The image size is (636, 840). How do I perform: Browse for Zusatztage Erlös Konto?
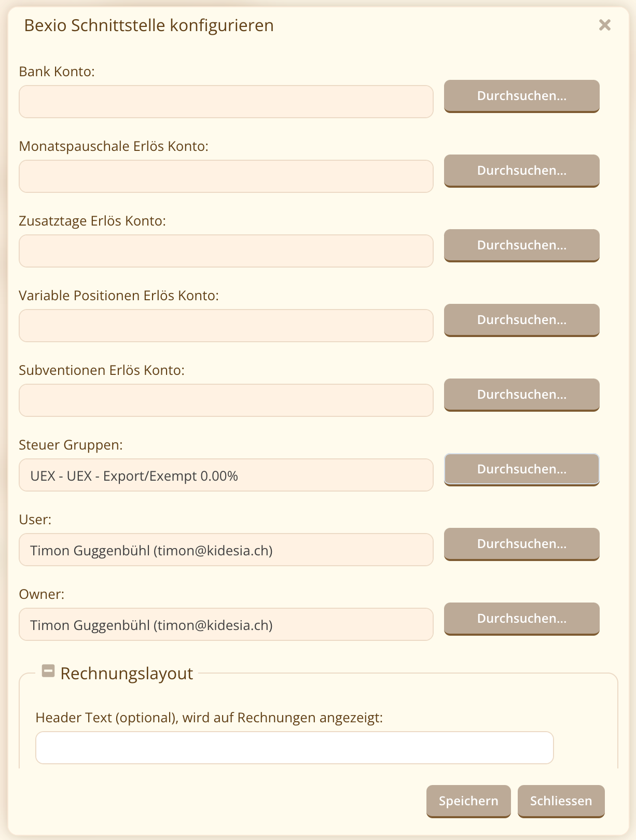point(521,245)
